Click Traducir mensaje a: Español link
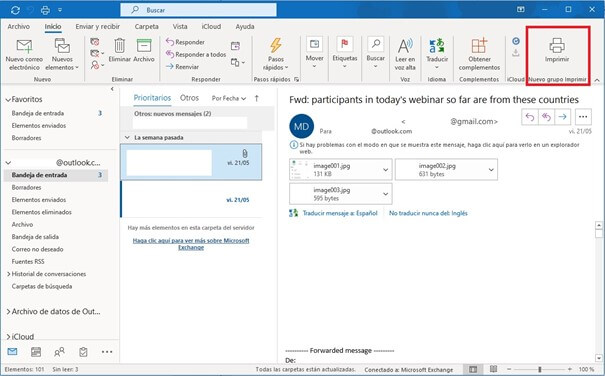 [x=340, y=213]
